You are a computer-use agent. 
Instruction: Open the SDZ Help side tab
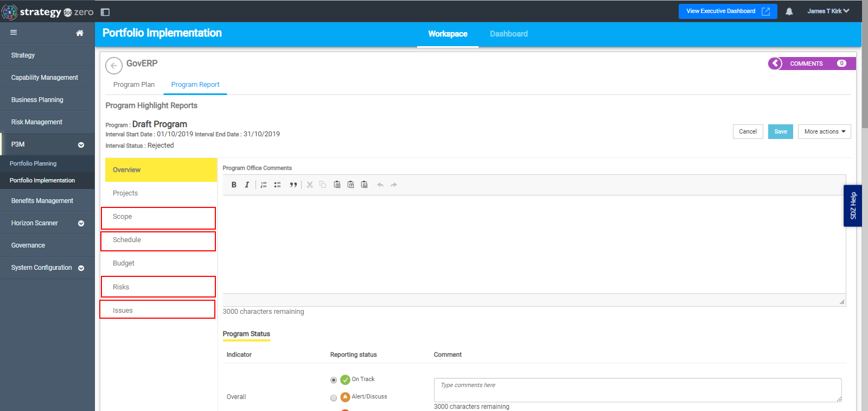pyautogui.click(x=853, y=206)
